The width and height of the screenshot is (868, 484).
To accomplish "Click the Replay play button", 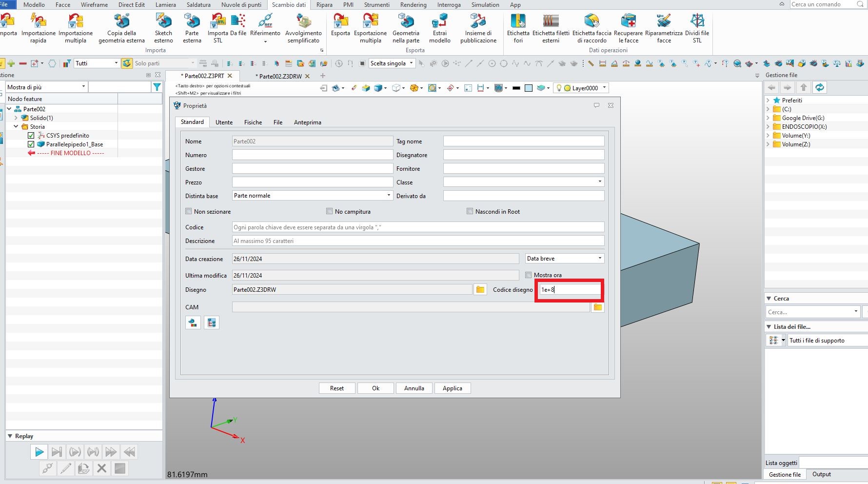I will (39, 452).
